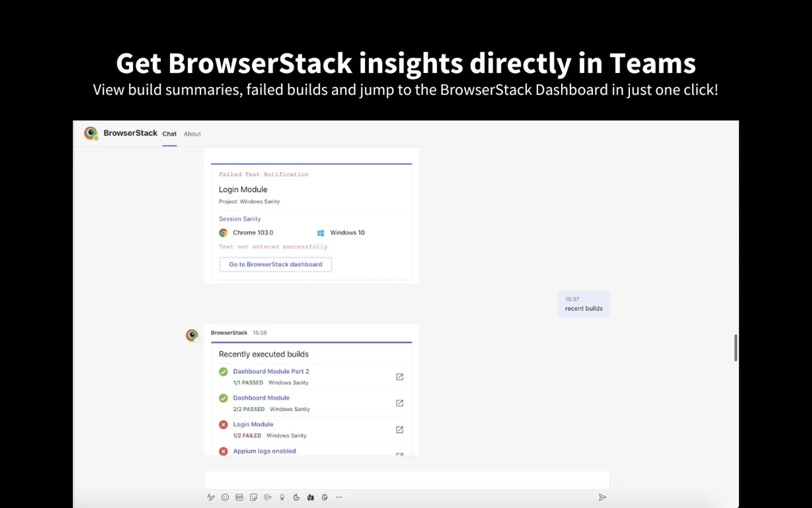Viewport: 812px width, 508px height.
Task: Open the sticker picker
Action: (x=253, y=497)
